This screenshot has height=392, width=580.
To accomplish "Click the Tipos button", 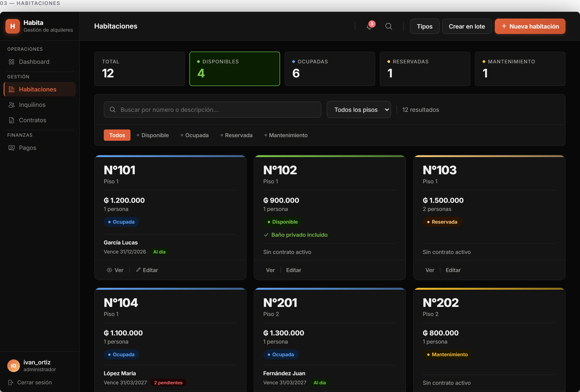I will coord(425,26).
